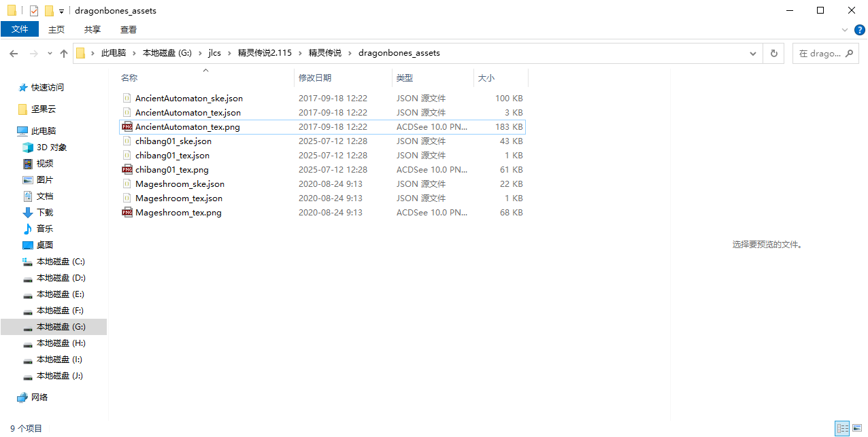The image size is (868, 437).
Task: Click the 视频 film icon in the sidebar
Action: pyautogui.click(x=28, y=164)
